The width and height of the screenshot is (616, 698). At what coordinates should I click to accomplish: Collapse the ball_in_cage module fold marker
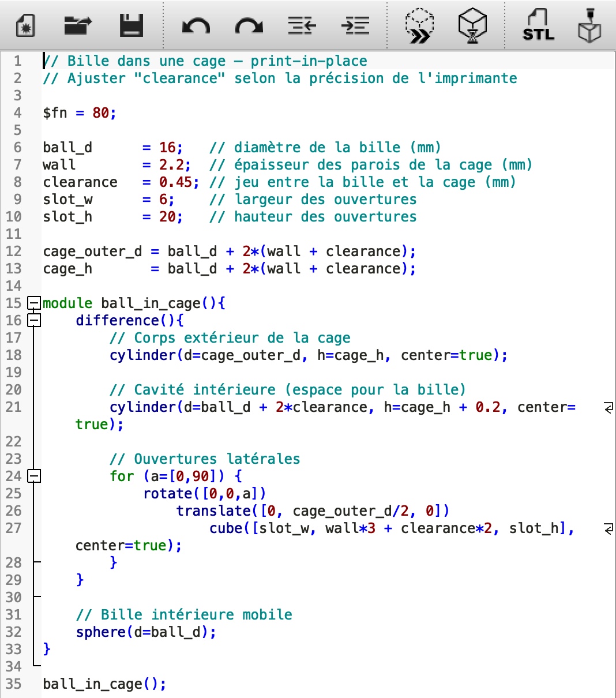coord(34,303)
